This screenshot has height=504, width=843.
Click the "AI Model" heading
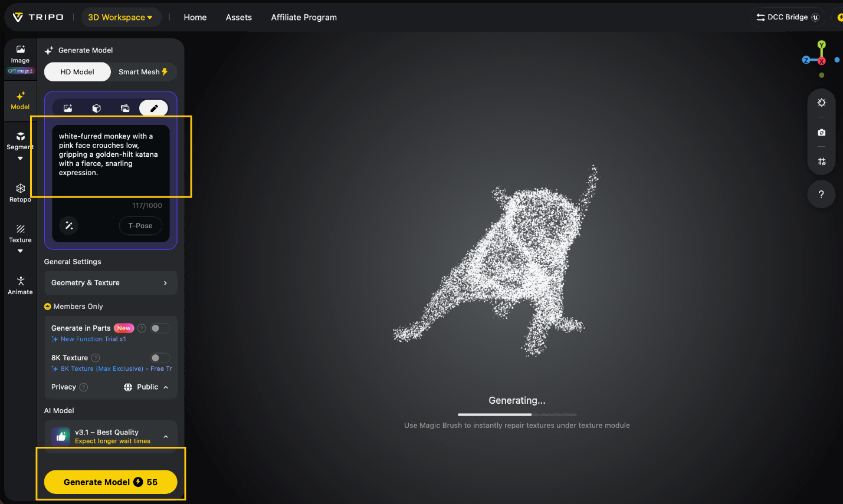(x=59, y=411)
